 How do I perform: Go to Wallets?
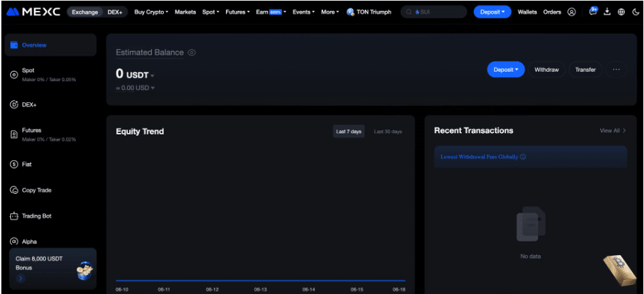[x=527, y=12]
